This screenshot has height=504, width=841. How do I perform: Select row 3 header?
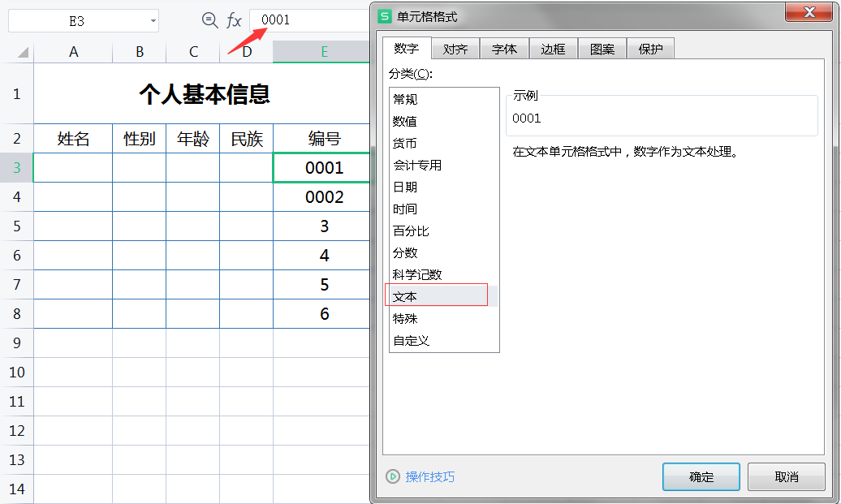point(16,168)
